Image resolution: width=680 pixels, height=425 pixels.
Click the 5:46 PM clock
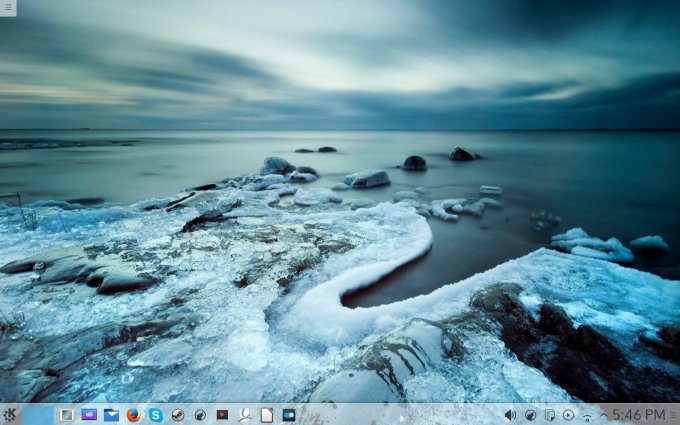pyautogui.click(x=638, y=414)
